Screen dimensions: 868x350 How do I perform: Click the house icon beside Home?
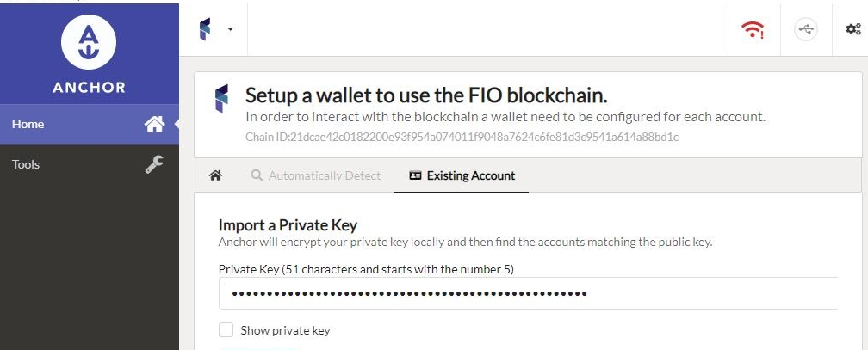click(154, 125)
